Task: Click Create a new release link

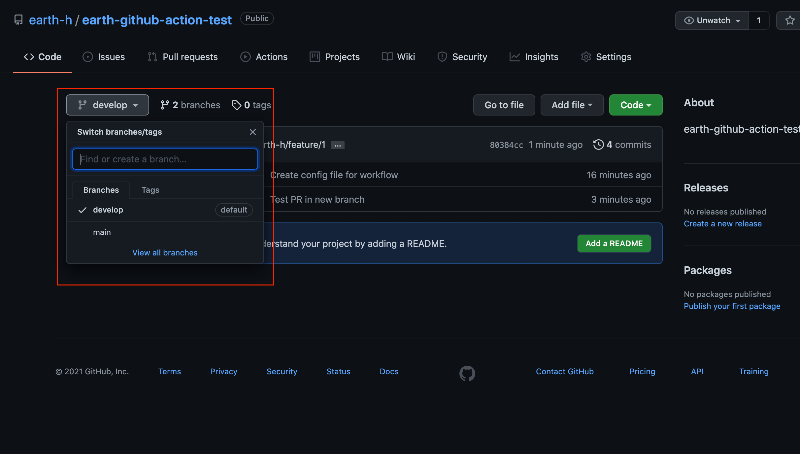Action: pyautogui.click(x=722, y=223)
